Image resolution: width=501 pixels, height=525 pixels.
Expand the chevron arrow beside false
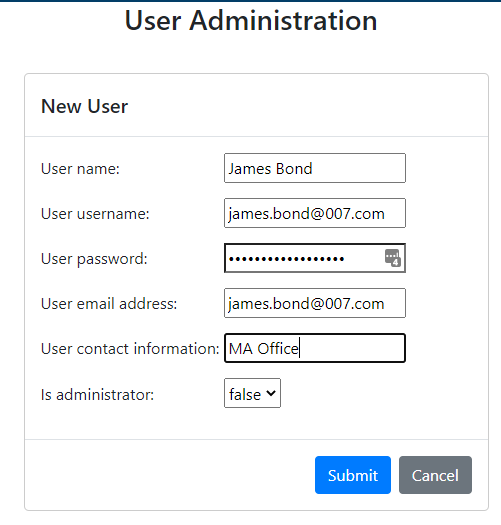(271, 393)
